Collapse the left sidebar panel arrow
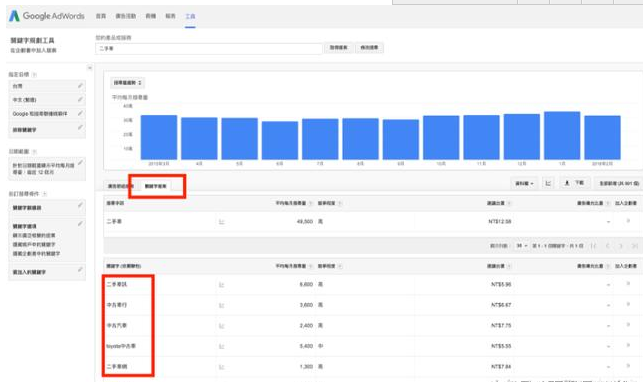The width and height of the screenshot is (643, 382). [90, 68]
